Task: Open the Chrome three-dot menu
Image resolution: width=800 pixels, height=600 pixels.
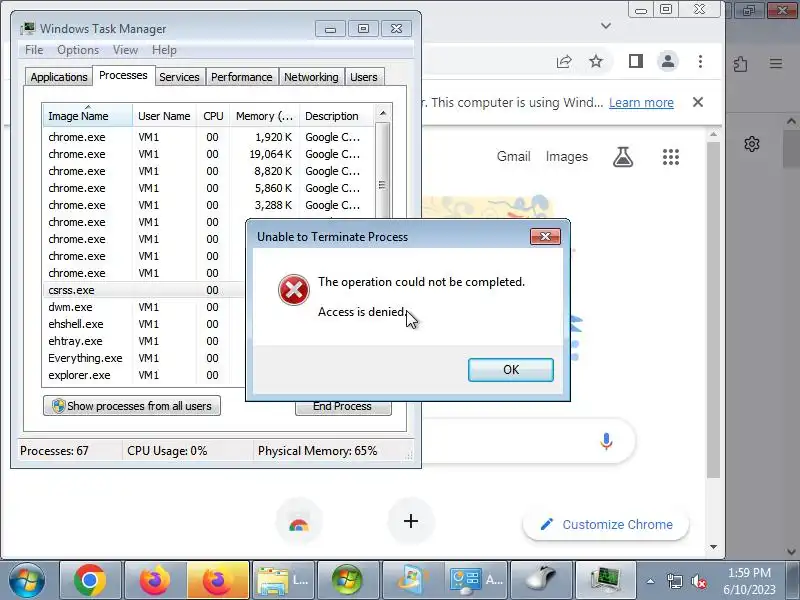Action: (x=701, y=62)
